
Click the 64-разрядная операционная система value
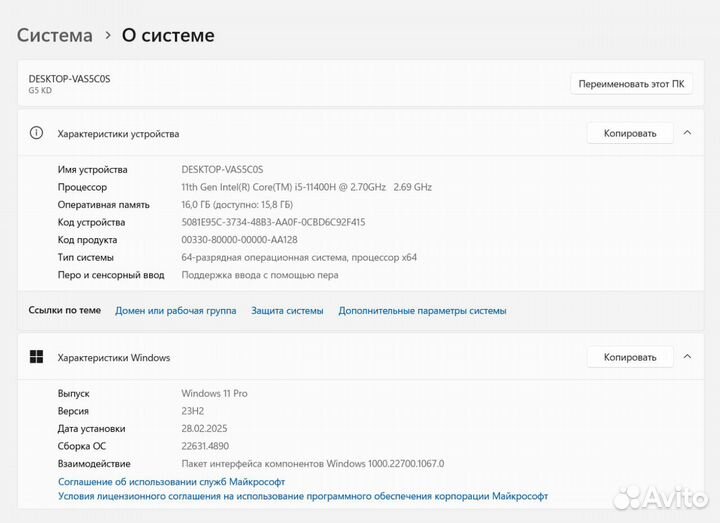coord(299,258)
